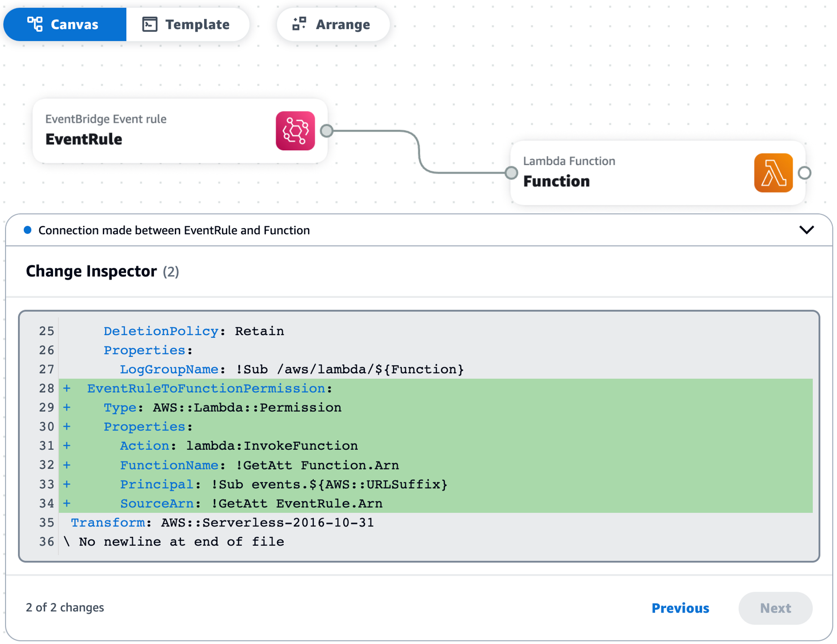Collapse the connection notification banner
The height and width of the screenshot is (644, 837).
807,230
